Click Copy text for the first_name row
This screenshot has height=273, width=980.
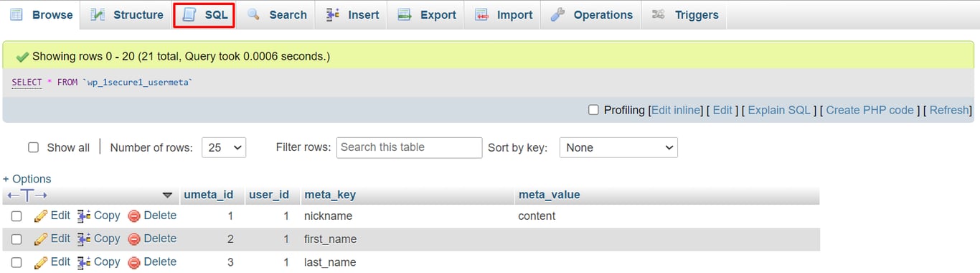click(x=107, y=239)
